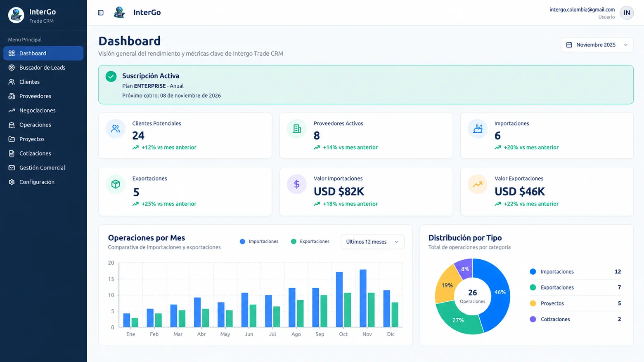
Task: Click the green Suscripción Activa checkmark icon
Action: pos(111,76)
